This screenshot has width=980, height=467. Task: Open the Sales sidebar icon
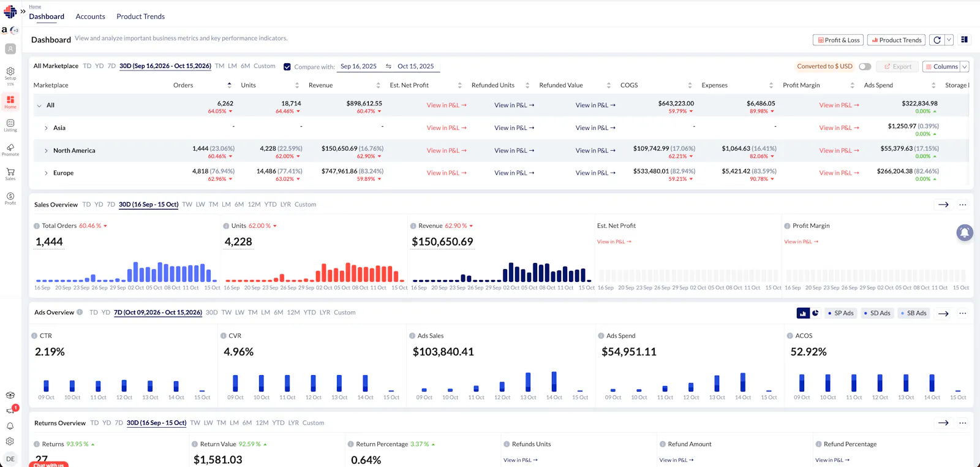(10, 174)
